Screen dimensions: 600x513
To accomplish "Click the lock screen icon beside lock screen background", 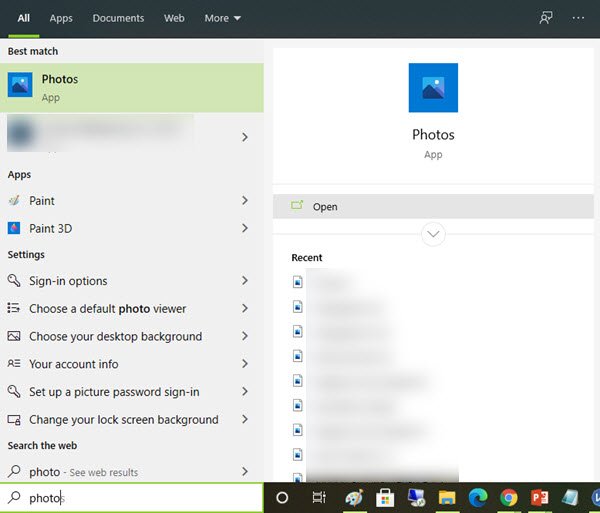I will [14, 420].
